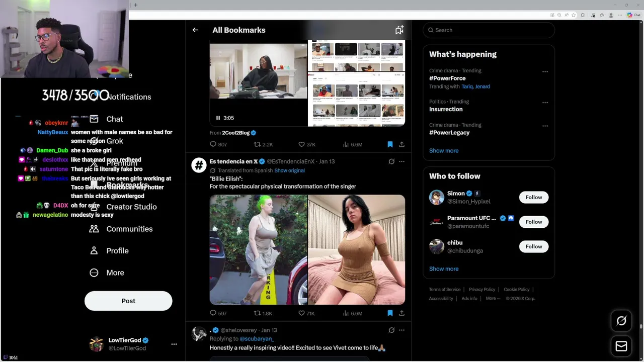
Task: Click the X Search field
Action: 489,30
